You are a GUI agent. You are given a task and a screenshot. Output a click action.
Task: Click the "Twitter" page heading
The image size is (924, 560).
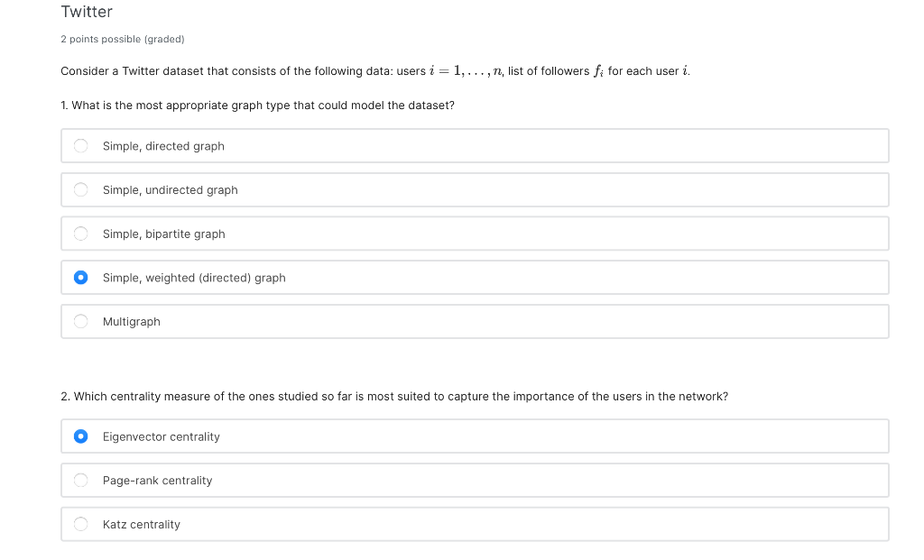(86, 12)
